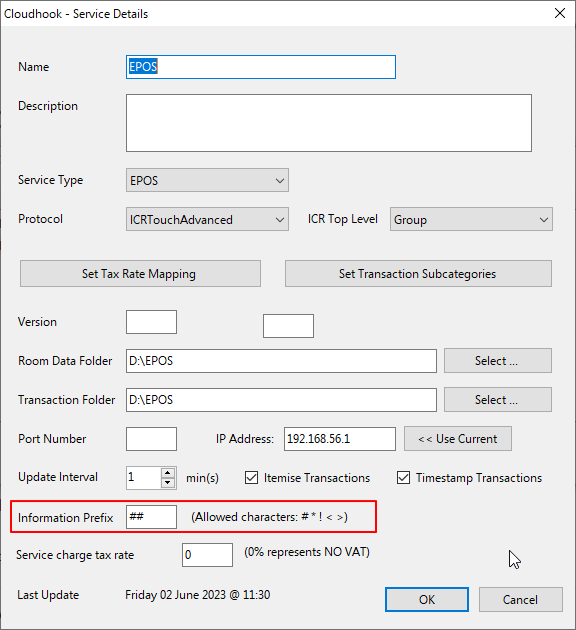The image size is (576, 630).
Task: Open the ICR Top Level dropdown
Action: pos(471,219)
